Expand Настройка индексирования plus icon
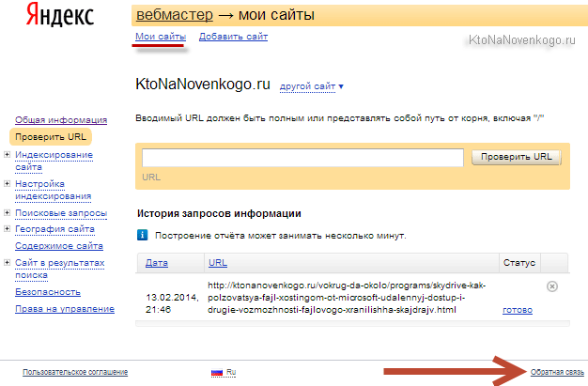 [8, 183]
